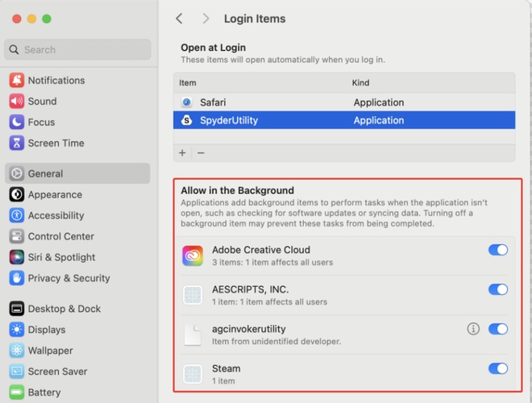Click Application kind cell in Safari row
Screen dimensions: 532x403
379,102
